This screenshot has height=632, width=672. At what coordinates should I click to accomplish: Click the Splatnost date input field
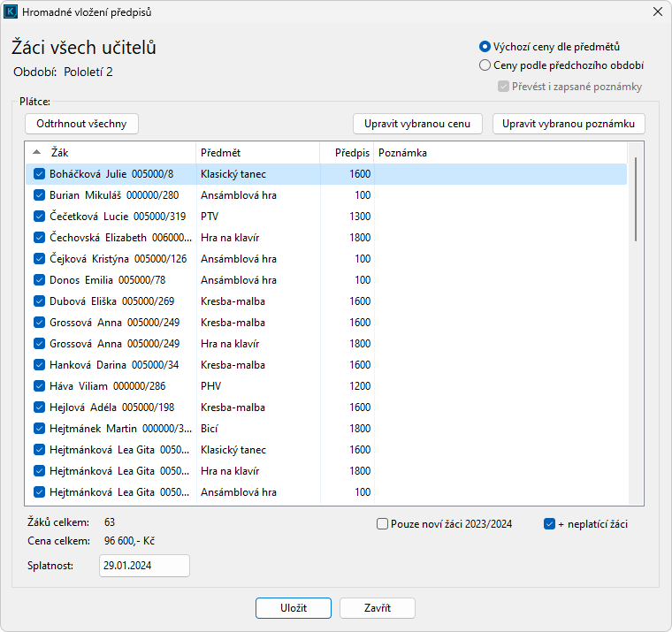tap(144, 566)
